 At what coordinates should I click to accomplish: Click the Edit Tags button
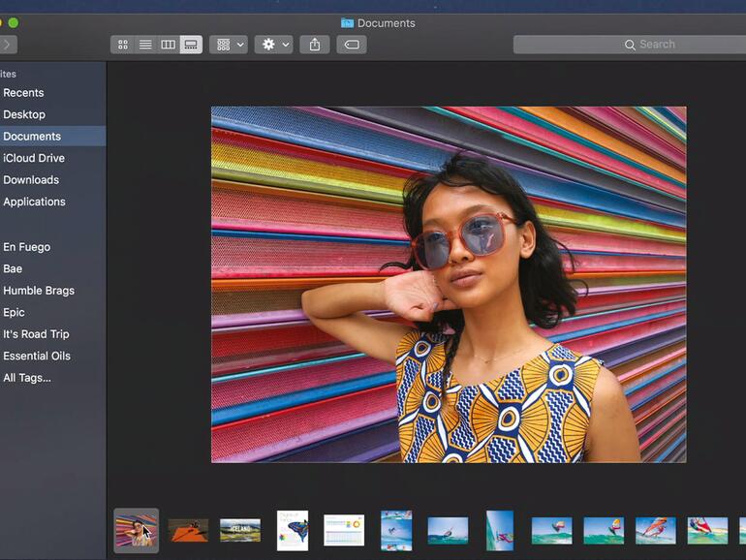tap(352, 45)
